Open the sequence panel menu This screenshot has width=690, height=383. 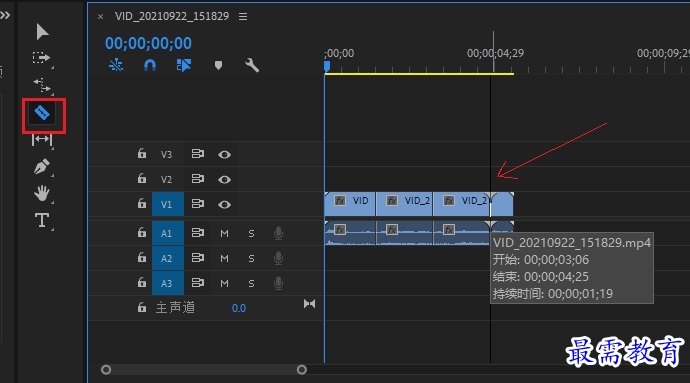(x=243, y=16)
